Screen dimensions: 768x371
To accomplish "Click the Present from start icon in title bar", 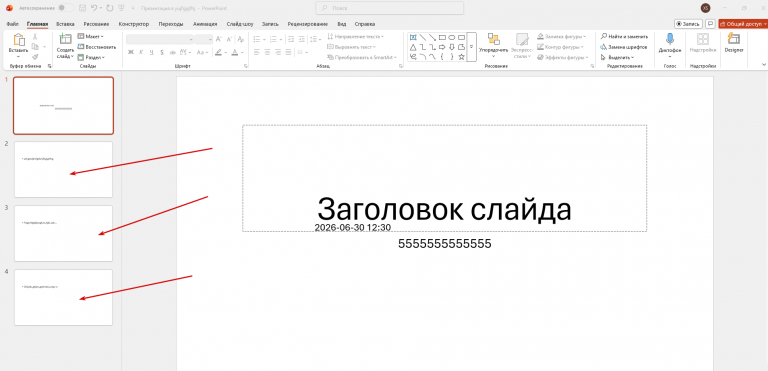I will pos(121,8).
